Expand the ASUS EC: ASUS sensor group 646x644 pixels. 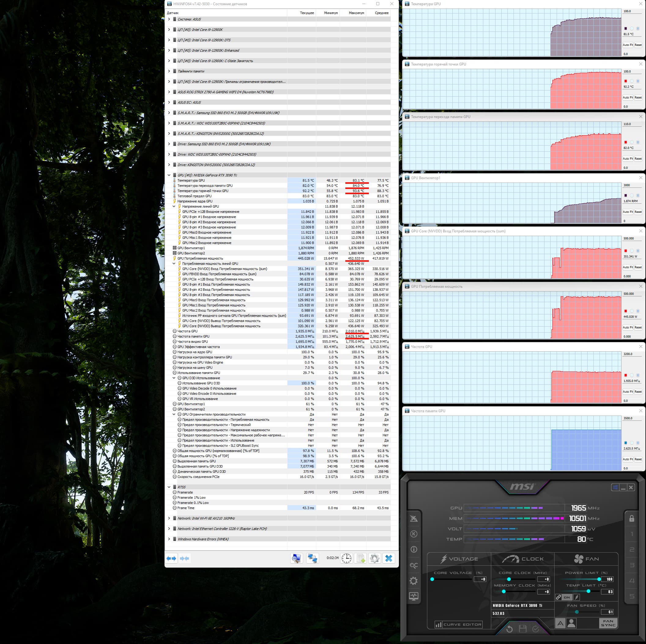point(169,102)
